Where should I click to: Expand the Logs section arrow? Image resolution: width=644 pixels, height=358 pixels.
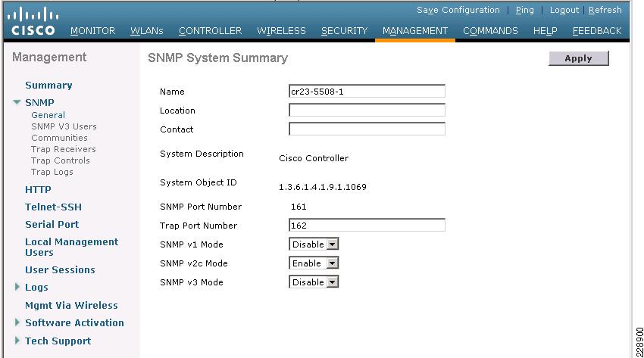17,287
